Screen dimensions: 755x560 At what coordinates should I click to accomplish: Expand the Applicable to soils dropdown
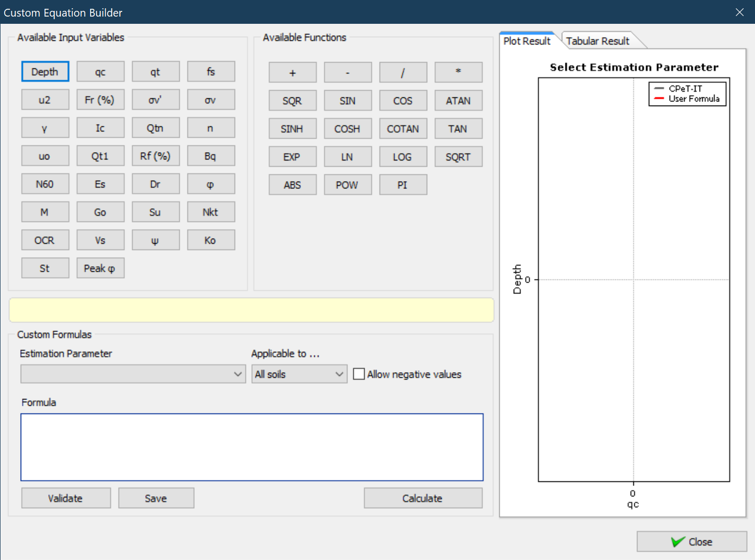(x=299, y=374)
